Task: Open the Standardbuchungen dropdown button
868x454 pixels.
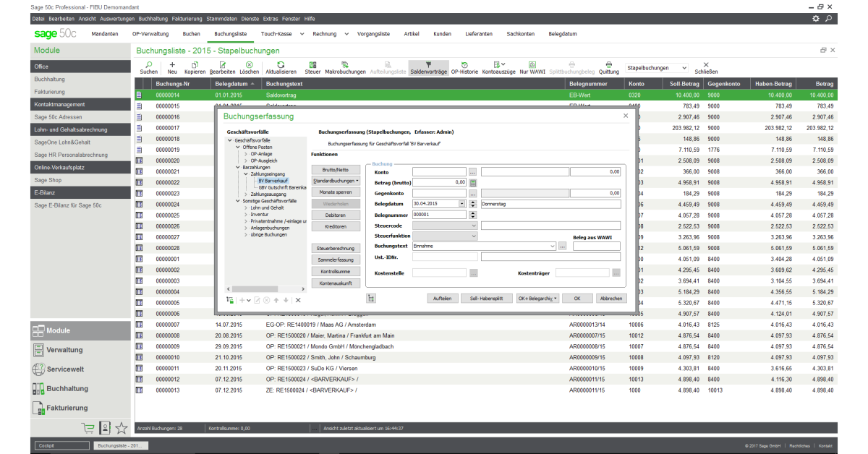Action: tap(335, 181)
